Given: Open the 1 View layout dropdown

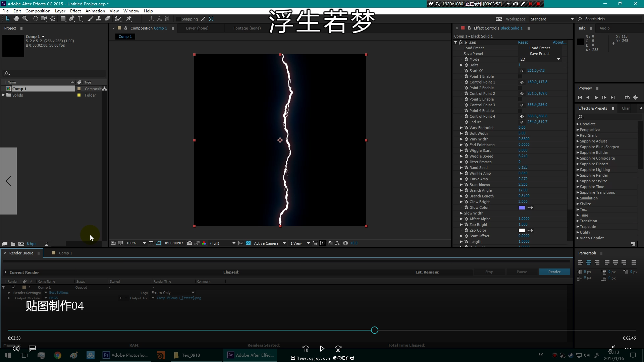Looking at the screenshot, I should tap(300, 243).
